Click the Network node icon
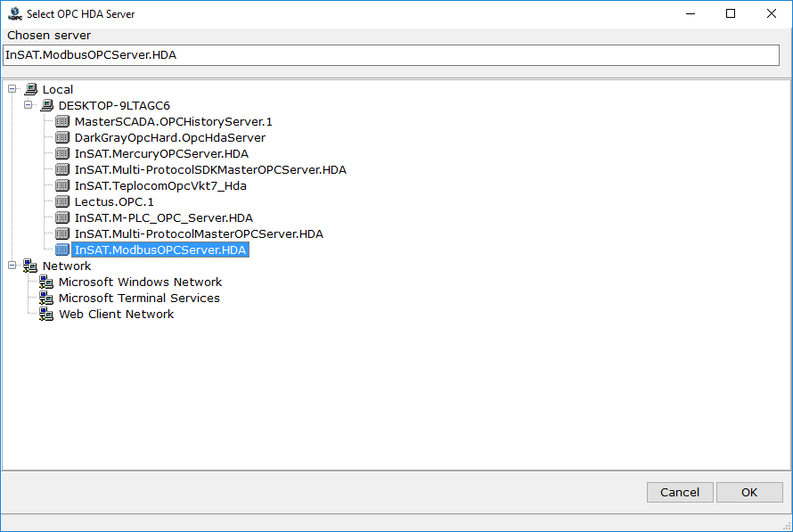This screenshot has height=532, width=793. [x=30, y=266]
